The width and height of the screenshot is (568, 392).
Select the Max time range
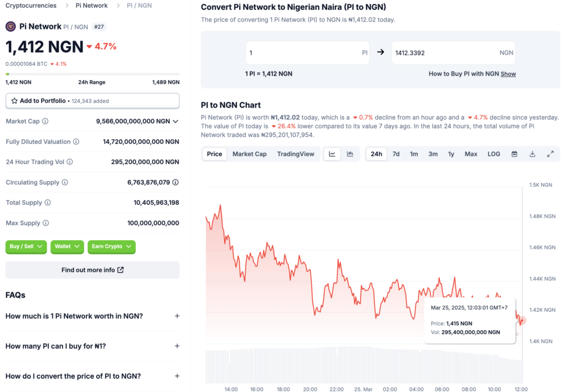[x=471, y=154]
